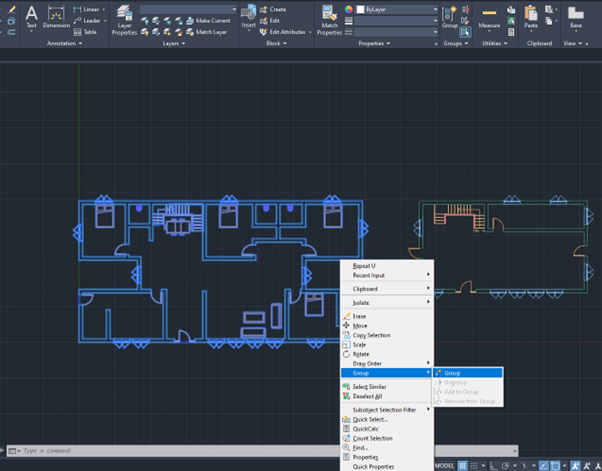Click the Linear dimension icon
The width and height of the screenshot is (602, 471).
coord(77,9)
